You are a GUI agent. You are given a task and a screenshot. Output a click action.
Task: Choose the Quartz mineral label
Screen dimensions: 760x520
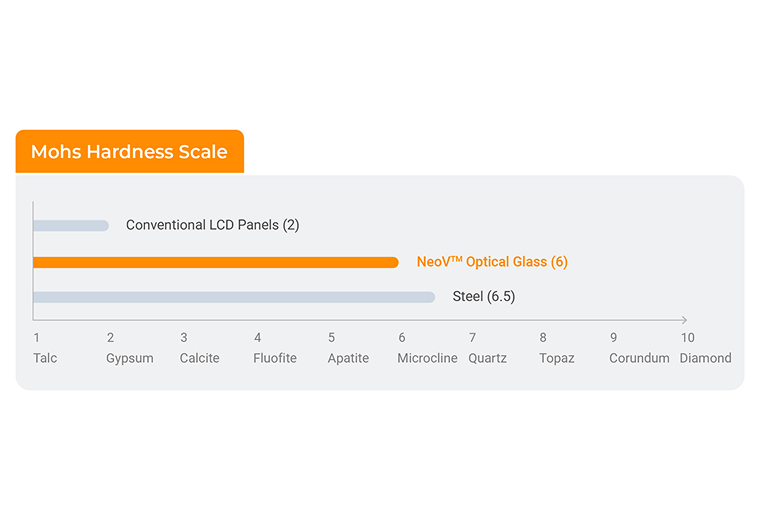488,358
